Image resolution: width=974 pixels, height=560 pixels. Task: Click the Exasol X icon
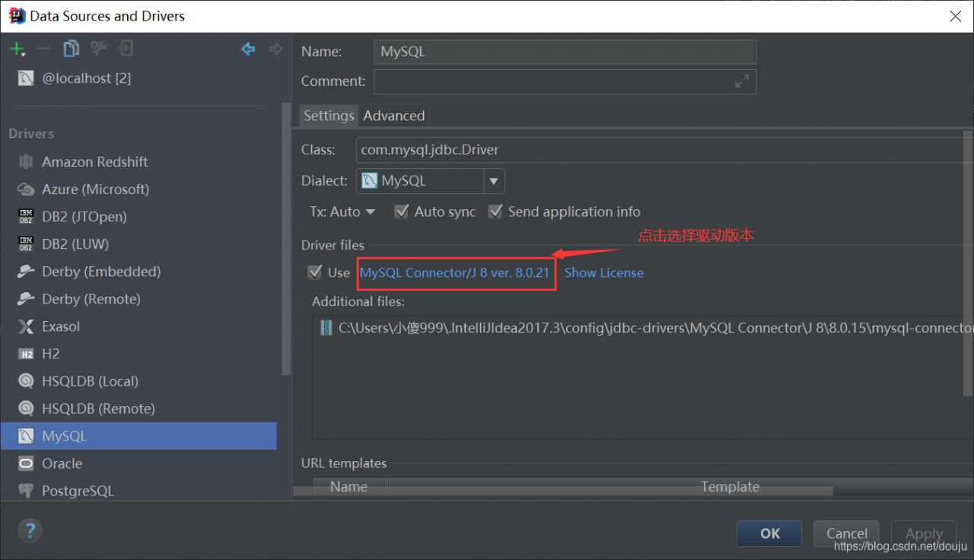tap(26, 326)
